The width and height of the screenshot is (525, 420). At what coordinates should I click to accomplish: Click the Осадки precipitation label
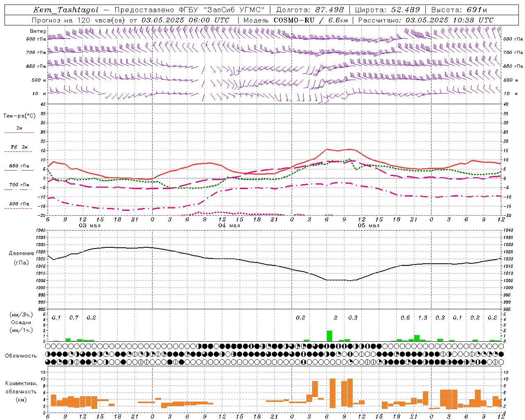pos(21,322)
